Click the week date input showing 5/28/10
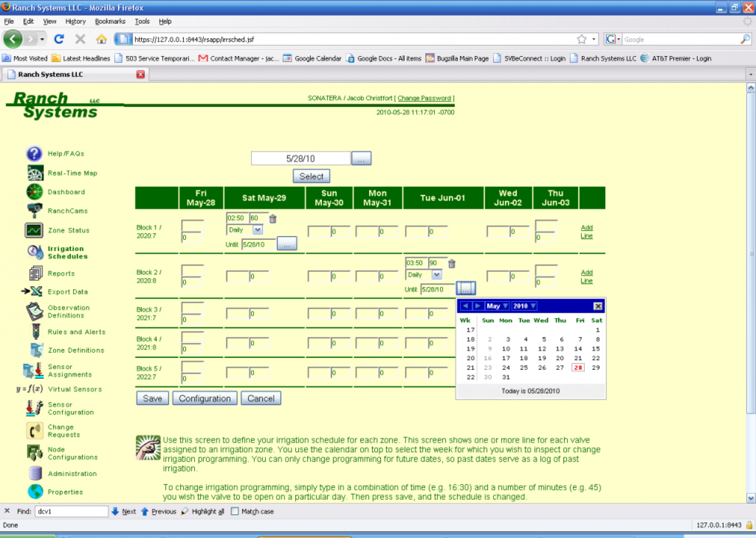 [x=301, y=157]
